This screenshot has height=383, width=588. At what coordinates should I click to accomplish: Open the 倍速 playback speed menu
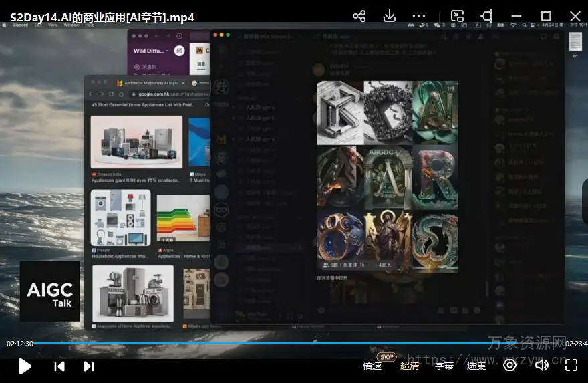click(x=372, y=366)
